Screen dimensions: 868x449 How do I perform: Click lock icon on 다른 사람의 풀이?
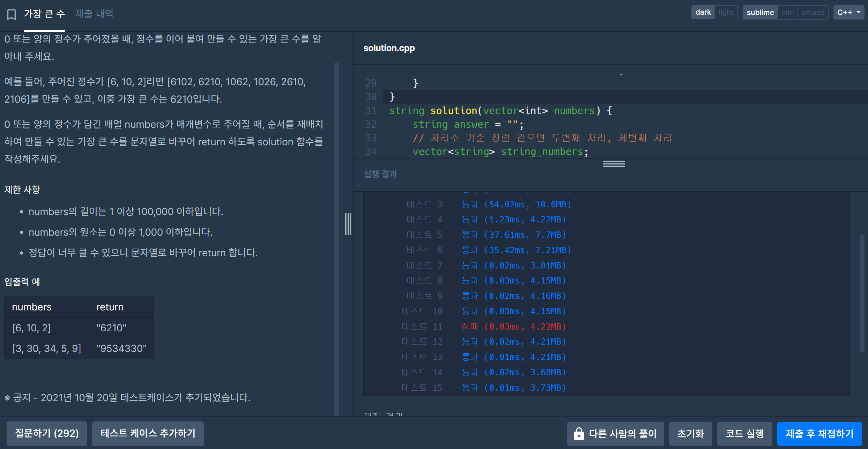[579, 434]
